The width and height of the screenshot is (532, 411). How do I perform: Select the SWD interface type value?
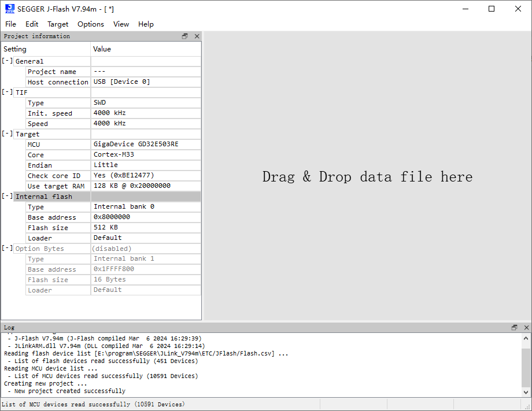[99, 102]
